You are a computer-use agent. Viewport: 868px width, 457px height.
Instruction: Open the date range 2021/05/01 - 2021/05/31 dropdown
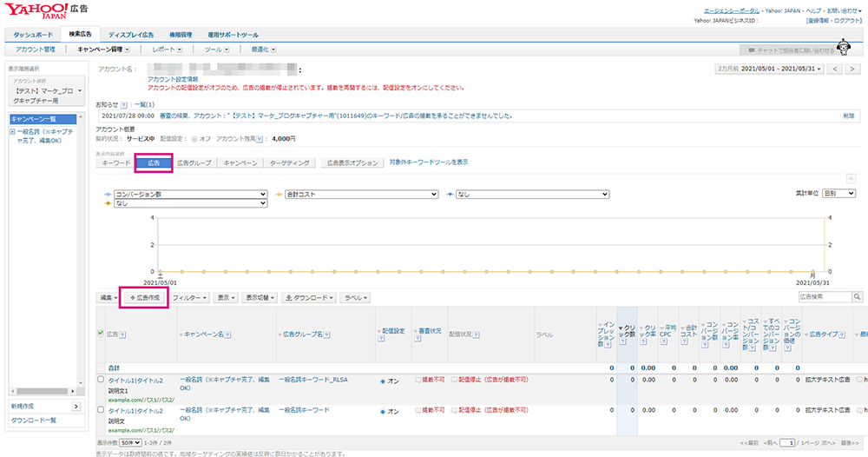[x=769, y=69]
